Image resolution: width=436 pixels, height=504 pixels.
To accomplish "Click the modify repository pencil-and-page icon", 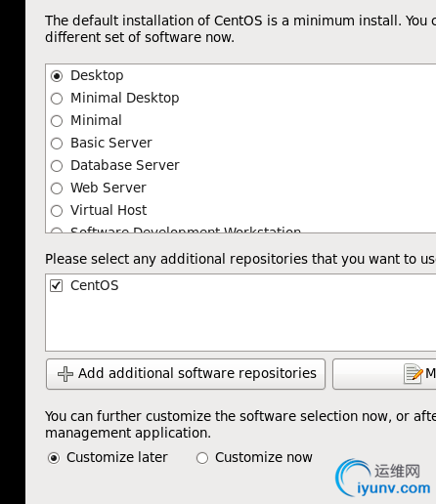I will [414, 374].
